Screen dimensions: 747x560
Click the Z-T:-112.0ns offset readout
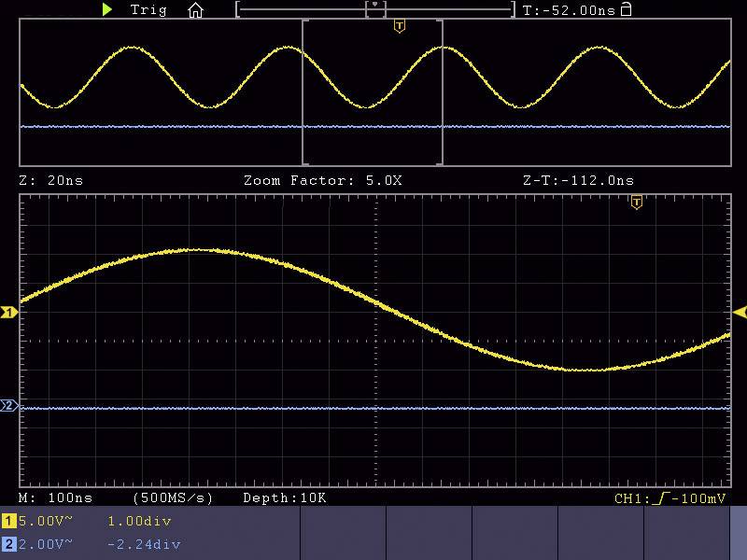click(x=576, y=180)
